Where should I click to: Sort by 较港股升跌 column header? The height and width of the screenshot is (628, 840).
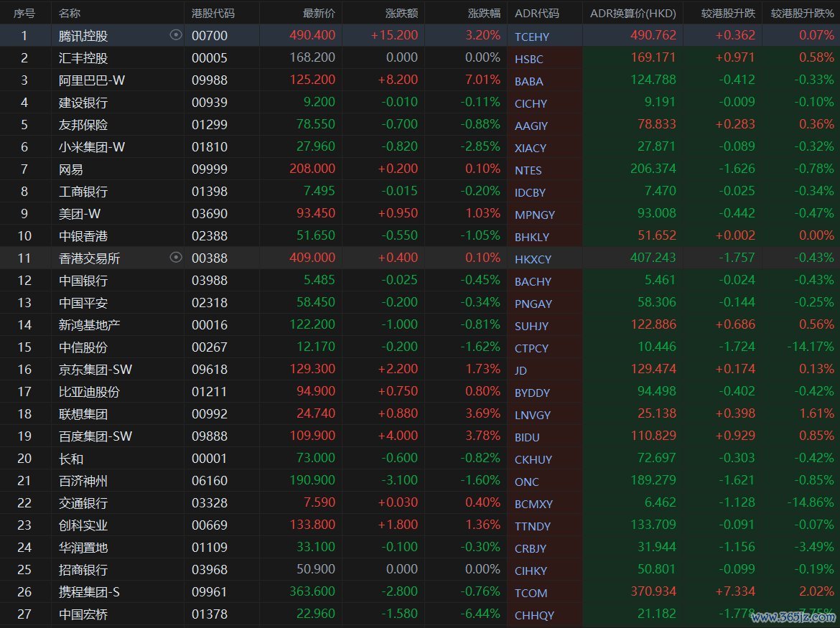(728, 14)
